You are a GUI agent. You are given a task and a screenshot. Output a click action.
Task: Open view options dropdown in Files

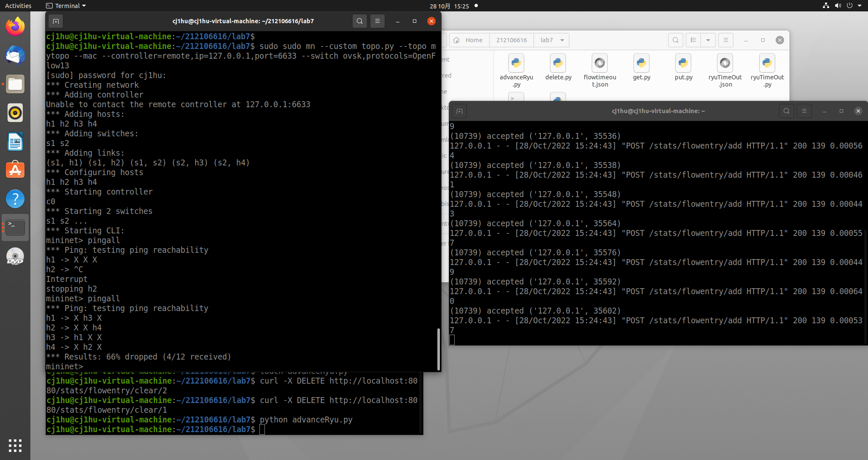pos(708,40)
